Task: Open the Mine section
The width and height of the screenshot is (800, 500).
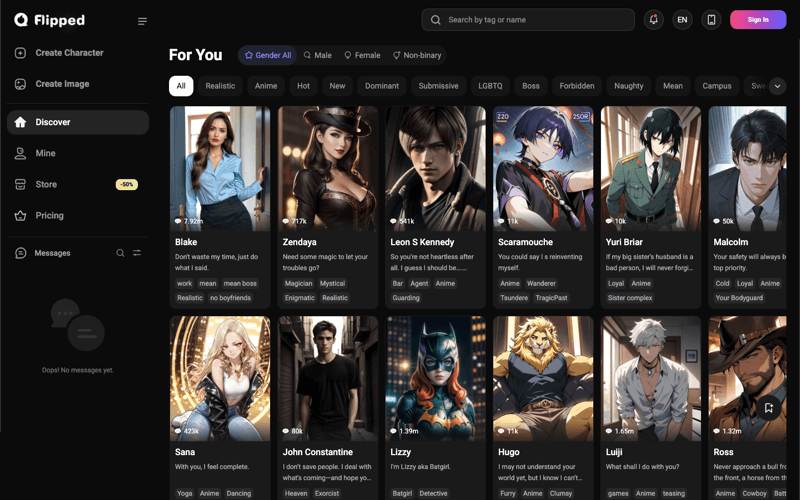Action: [x=78, y=153]
